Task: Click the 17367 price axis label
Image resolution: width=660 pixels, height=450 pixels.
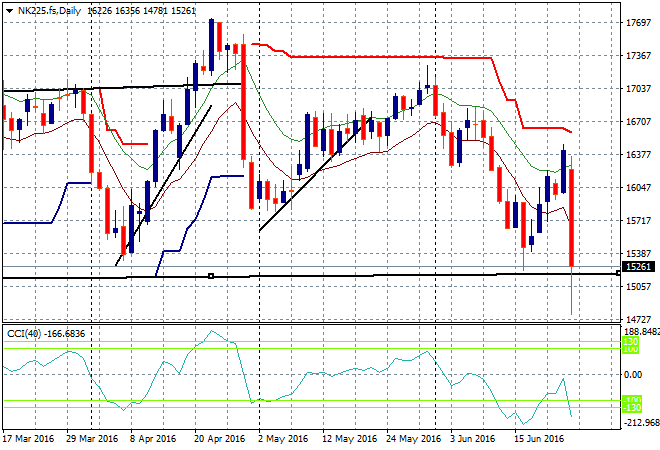Action: tap(638, 56)
